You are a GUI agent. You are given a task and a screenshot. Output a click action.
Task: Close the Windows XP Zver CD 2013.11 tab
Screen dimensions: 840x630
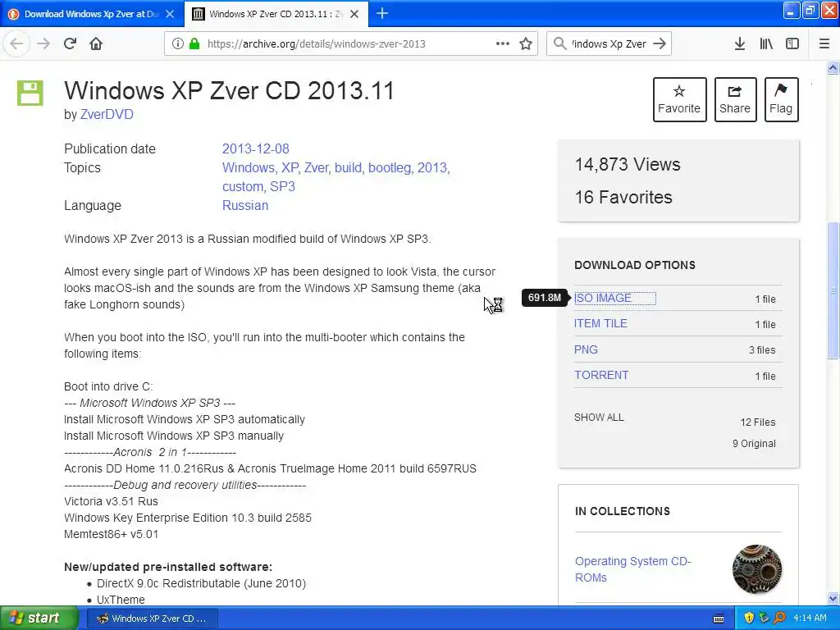pyautogui.click(x=354, y=14)
